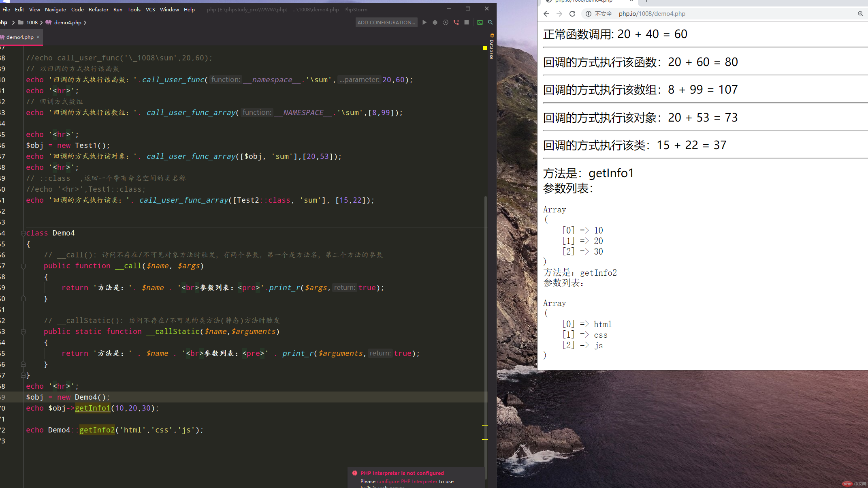Open the View menu
868x488 pixels.
[x=34, y=9]
